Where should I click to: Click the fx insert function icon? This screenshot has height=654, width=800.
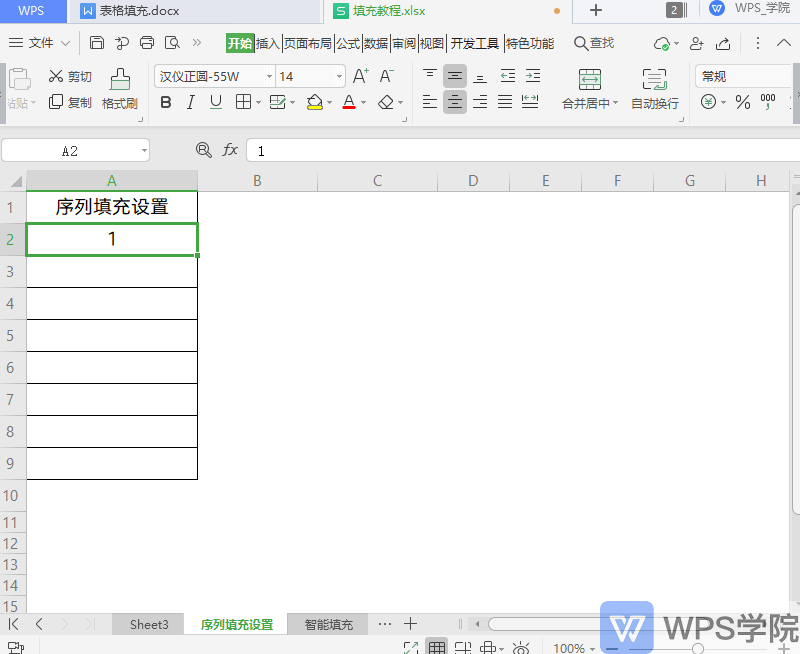230,150
